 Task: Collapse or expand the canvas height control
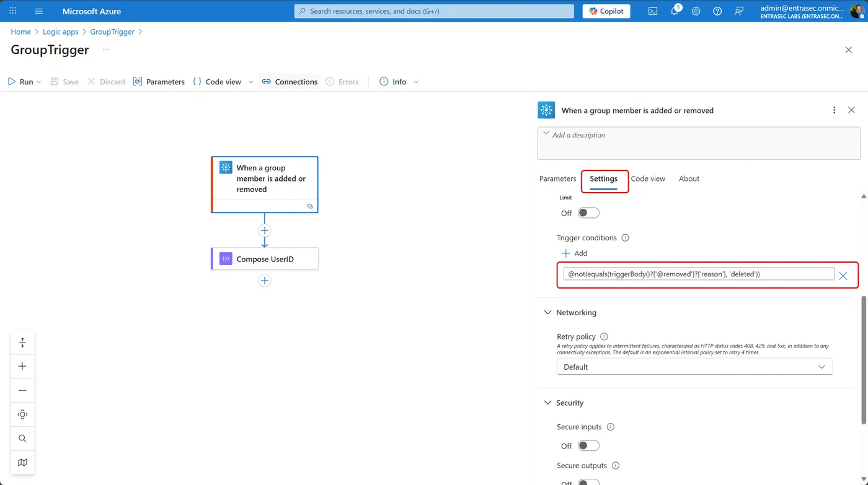pyautogui.click(x=22, y=343)
